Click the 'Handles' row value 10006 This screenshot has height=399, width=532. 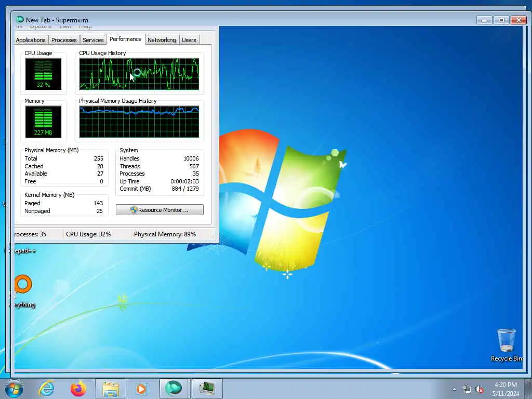[x=191, y=158]
